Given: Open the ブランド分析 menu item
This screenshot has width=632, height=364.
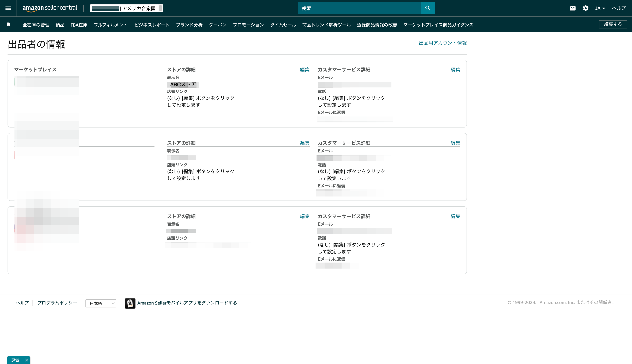Looking at the screenshot, I should click(x=189, y=25).
